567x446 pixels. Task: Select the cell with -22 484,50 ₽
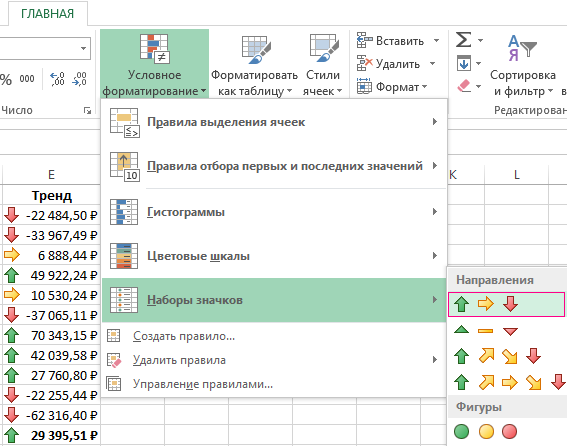tap(51, 215)
